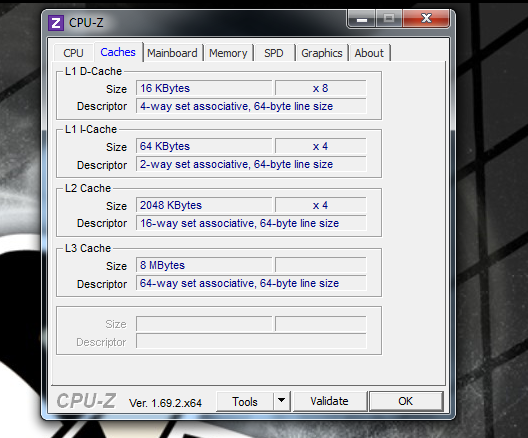Click the L1 I-Cache count x 4 field
The width and height of the screenshot is (528, 438).
(321, 146)
